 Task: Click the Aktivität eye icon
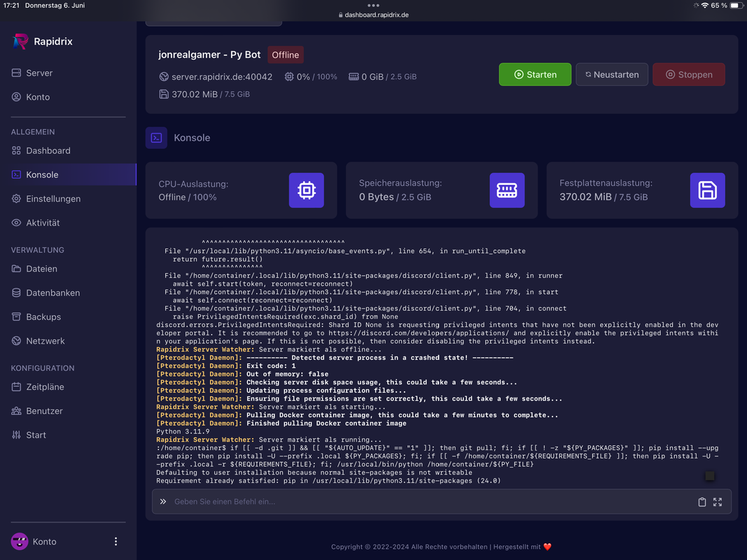coord(16,223)
